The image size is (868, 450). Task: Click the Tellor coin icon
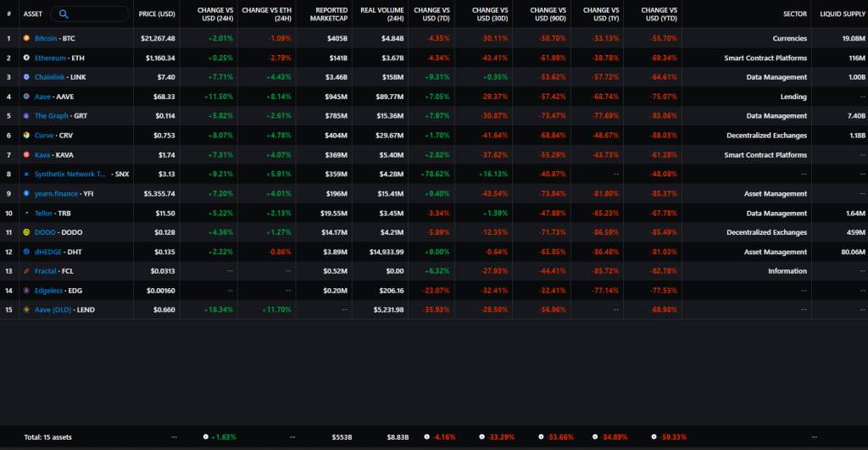[x=26, y=213]
